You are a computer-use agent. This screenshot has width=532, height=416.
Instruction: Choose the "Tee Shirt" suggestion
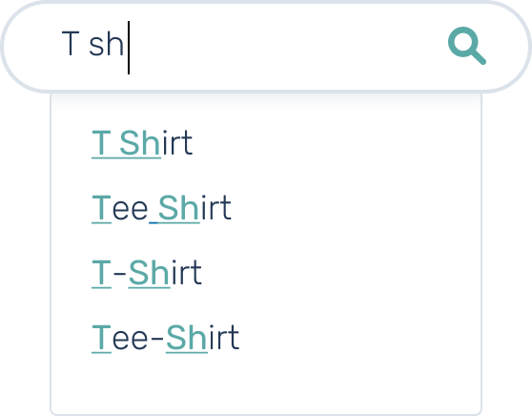click(161, 207)
